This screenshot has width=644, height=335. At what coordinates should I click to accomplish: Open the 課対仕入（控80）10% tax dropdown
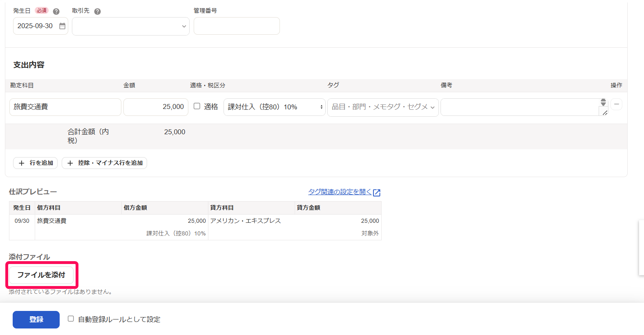click(275, 107)
